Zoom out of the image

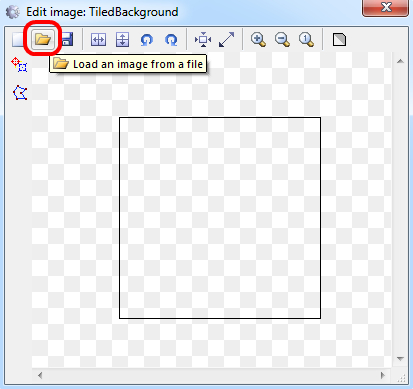(282, 40)
